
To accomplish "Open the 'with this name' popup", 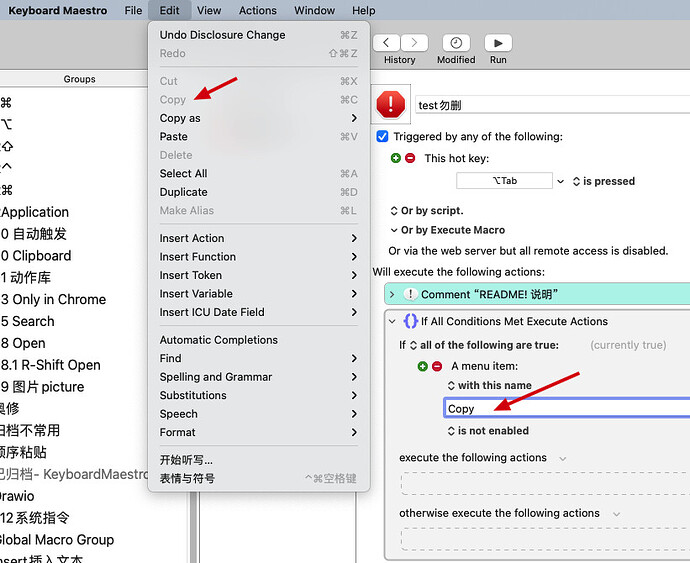I will tap(489, 386).
